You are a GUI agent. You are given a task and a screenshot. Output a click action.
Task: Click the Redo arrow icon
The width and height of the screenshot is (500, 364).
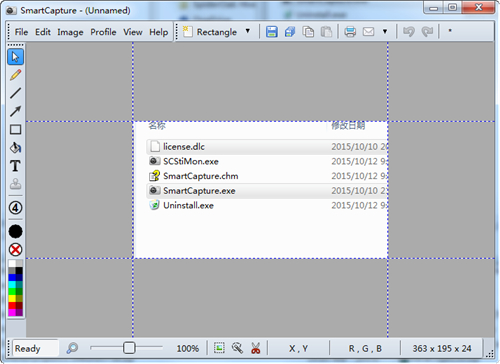coord(427,32)
